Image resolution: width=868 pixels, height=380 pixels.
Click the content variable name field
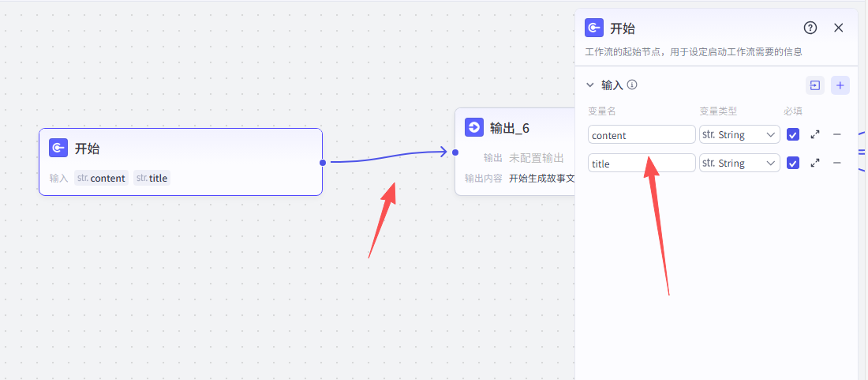(641, 135)
